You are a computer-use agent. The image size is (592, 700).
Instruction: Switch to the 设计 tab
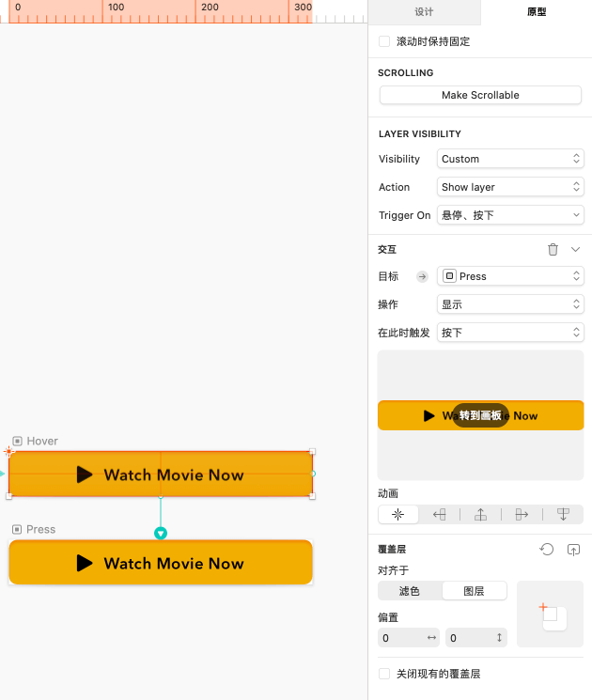[424, 12]
